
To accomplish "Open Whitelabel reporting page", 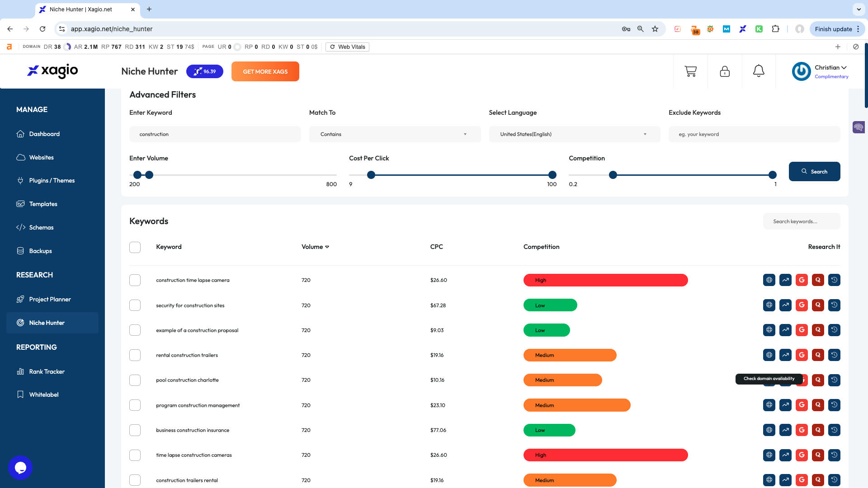I will coord(43,394).
